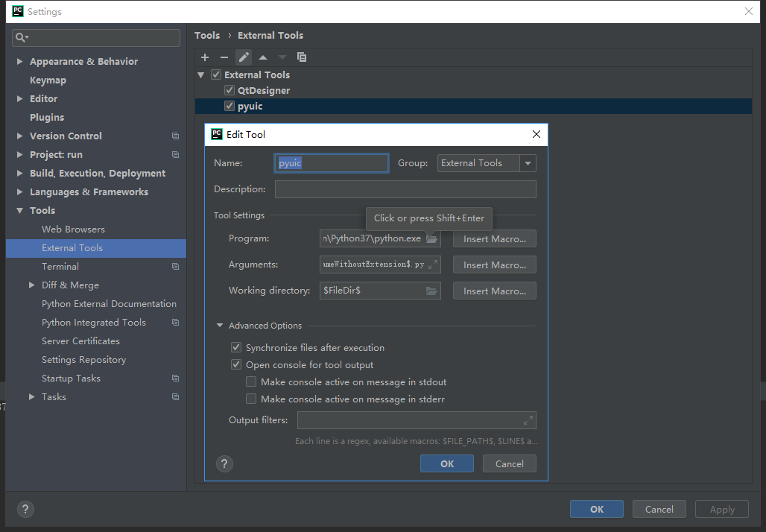Open the Group dropdown arrow
Screen dimensions: 766x532
pyautogui.click(x=528, y=163)
